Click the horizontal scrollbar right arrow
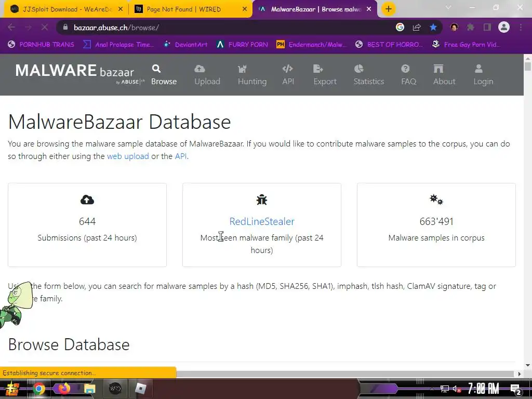Screen dimensions: 532x399 (519, 374)
